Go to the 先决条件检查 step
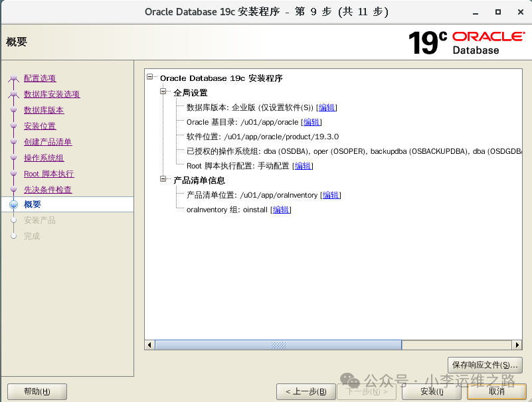This screenshot has width=532, height=402. click(x=48, y=190)
